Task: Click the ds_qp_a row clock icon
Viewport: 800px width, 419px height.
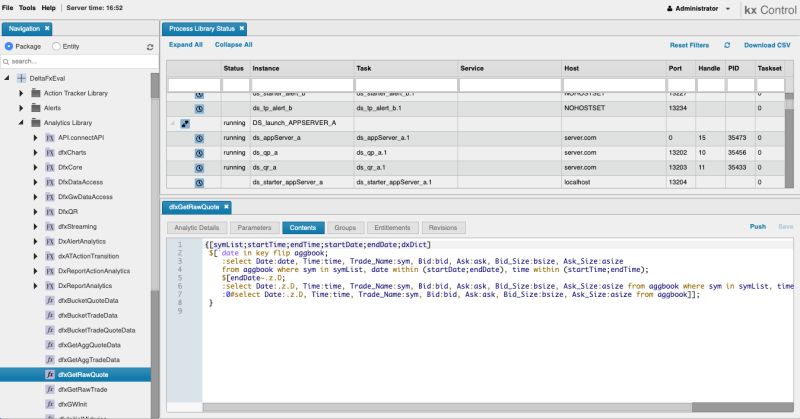Action: (199, 153)
